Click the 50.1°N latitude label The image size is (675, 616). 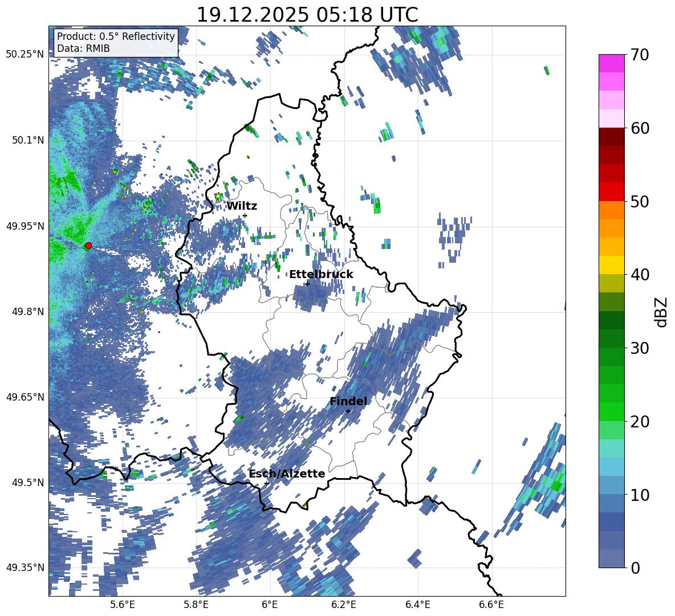point(28,140)
